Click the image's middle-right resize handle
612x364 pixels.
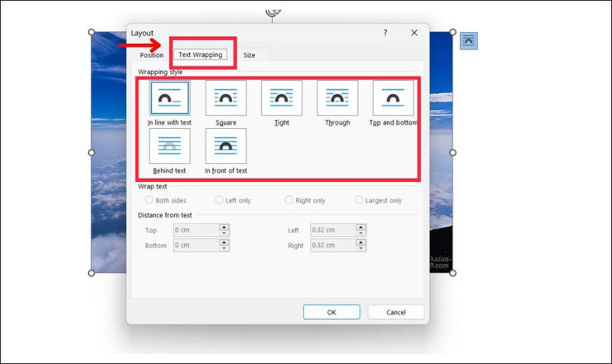coord(452,153)
